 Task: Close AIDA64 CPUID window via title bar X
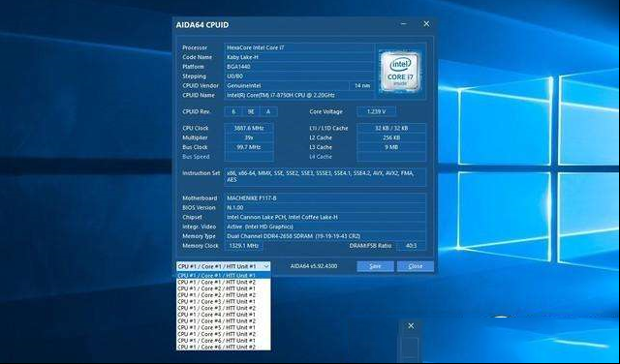(x=426, y=24)
